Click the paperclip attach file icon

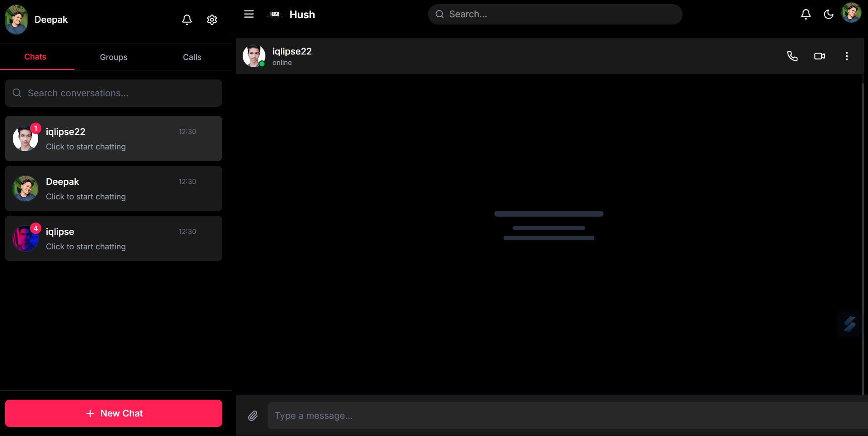pyautogui.click(x=253, y=416)
